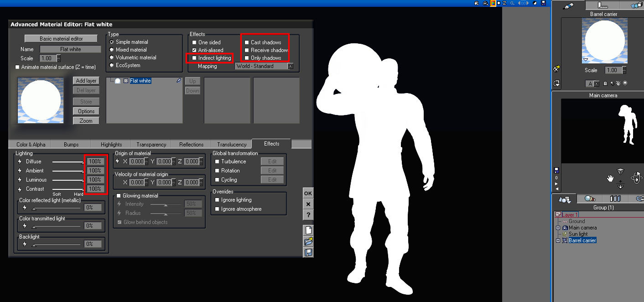Switch to the Bumps tab
Screen dimensions: 644x302
71,145
